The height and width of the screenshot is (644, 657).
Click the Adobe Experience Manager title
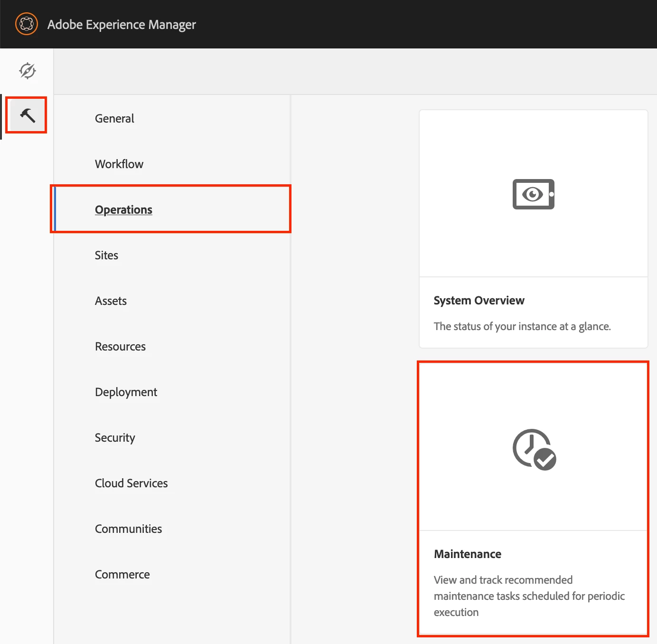pyautogui.click(x=122, y=24)
